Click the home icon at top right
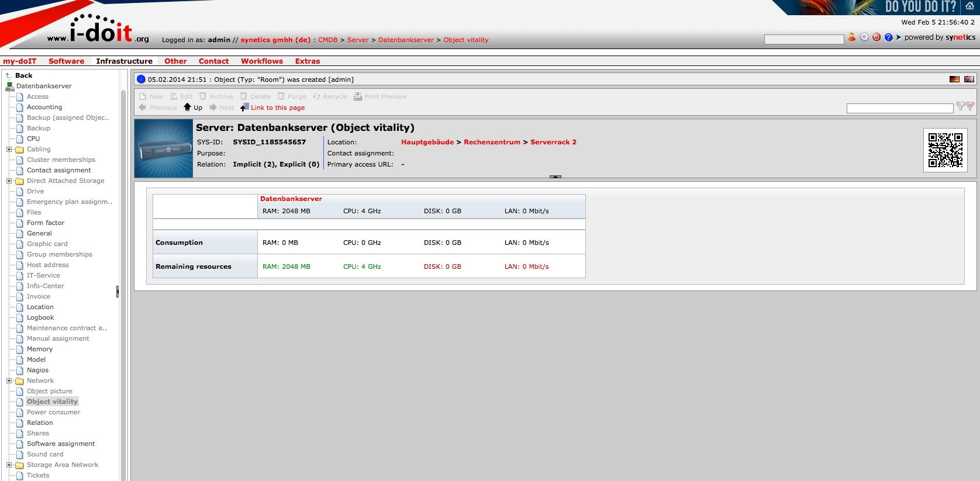The width and height of the screenshot is (980, 481). 970,6
